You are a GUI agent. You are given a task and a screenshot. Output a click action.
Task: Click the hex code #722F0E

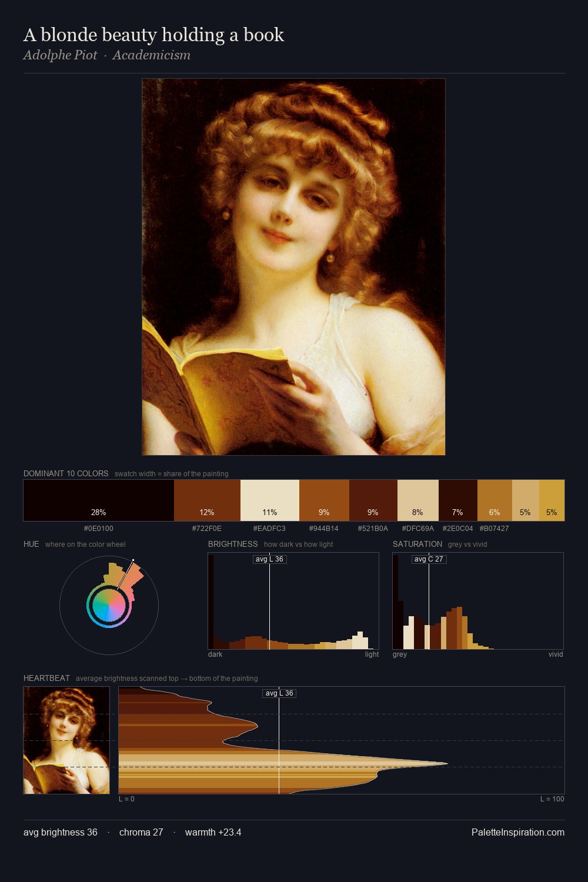tap(207, 529)
